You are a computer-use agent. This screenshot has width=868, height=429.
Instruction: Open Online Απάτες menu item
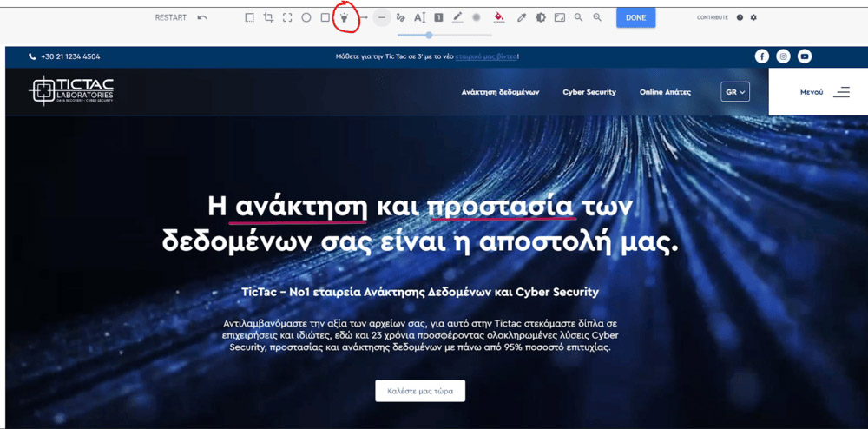(x=666, y=92)
